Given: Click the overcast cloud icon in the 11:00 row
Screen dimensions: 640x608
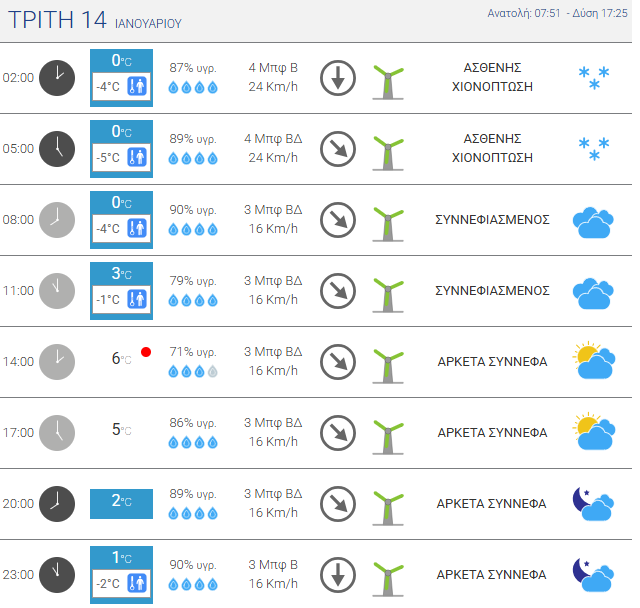Looking at the screenshot, I should click(593, 293).
